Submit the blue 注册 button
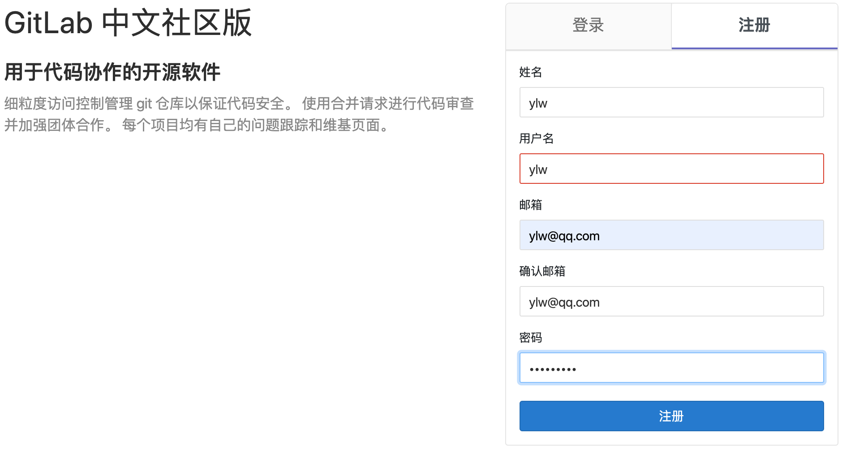This screenshot has height=451, width=868. tap(671, 416)
